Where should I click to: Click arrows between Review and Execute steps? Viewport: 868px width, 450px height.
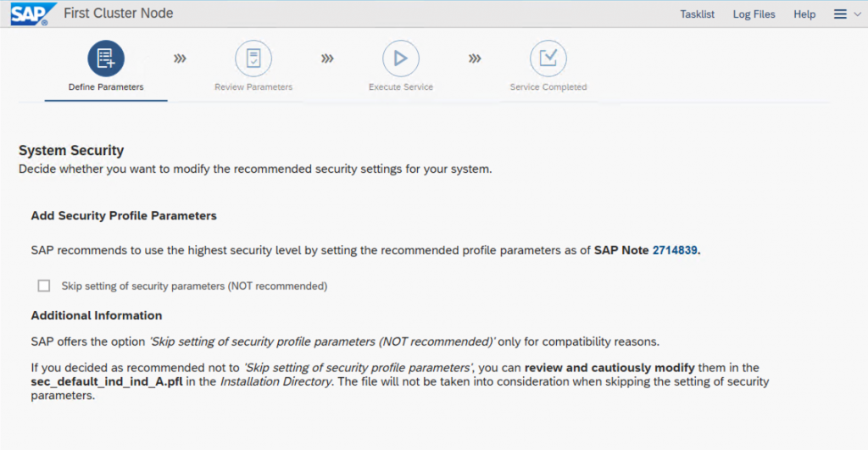pos(328,58)
